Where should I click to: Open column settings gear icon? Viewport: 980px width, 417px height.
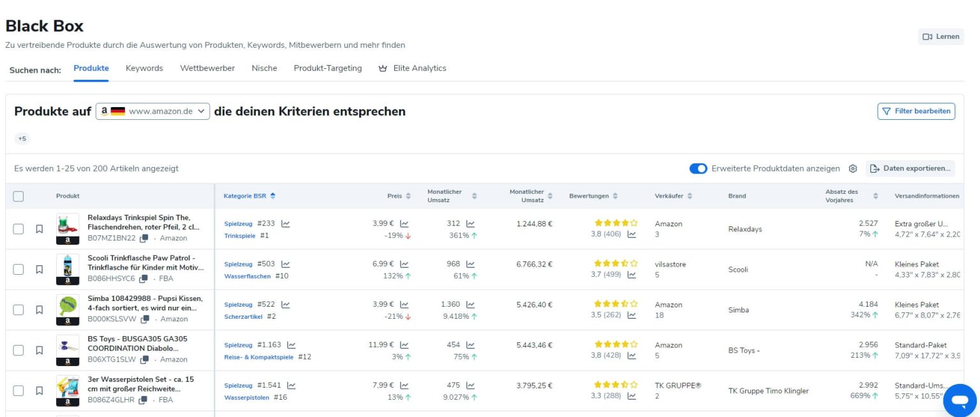pyautogui.click(x=853, y=169)
